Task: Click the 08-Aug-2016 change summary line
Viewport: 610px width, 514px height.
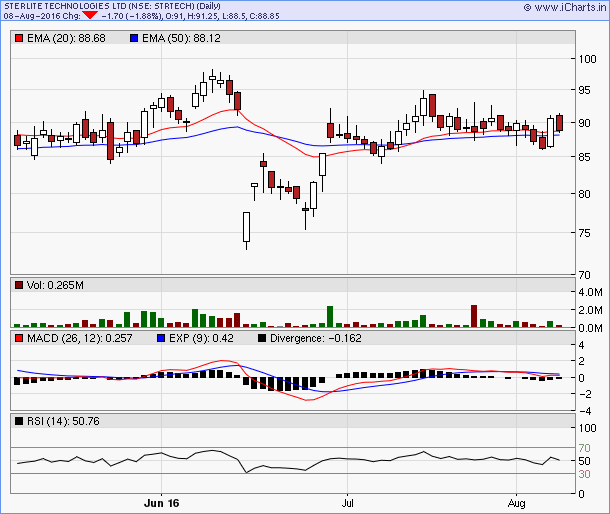Action: point(141,16)
